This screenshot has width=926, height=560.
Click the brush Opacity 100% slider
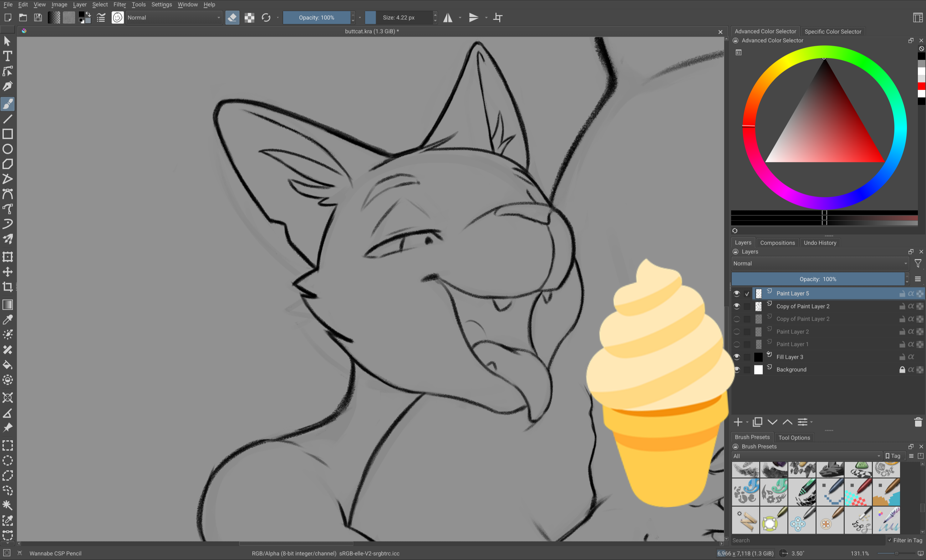coord(316,18)
